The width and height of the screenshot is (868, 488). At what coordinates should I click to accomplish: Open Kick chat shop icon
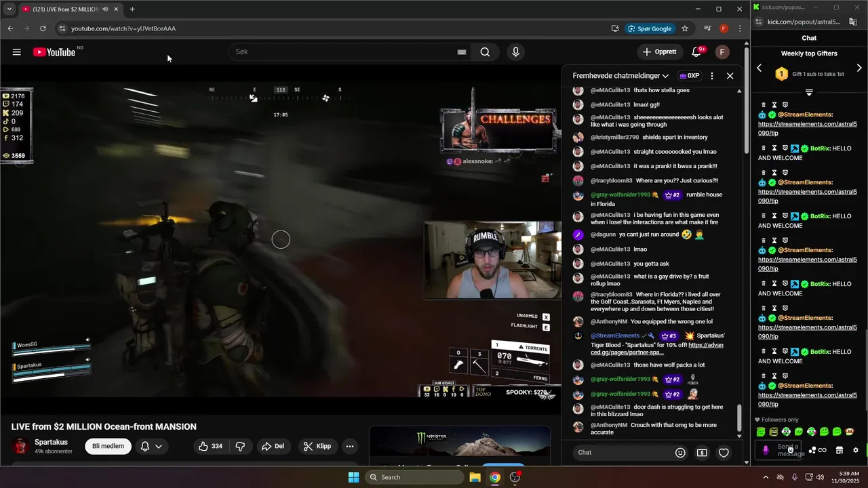coord(839,450)
